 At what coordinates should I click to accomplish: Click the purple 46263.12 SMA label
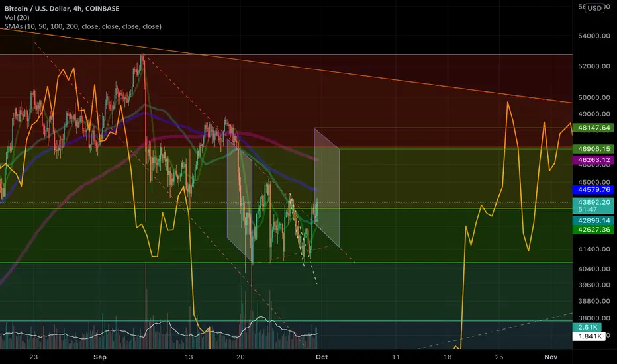tap(593, 159)
